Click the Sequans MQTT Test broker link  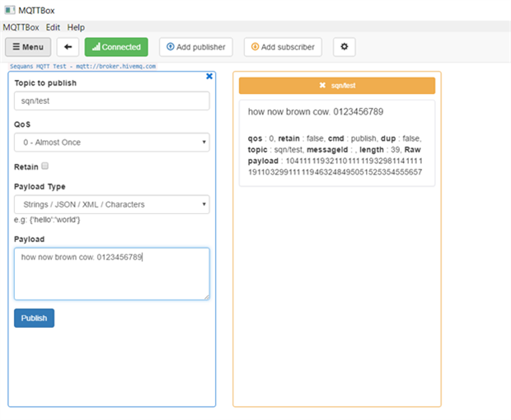[x=82, y=66]
